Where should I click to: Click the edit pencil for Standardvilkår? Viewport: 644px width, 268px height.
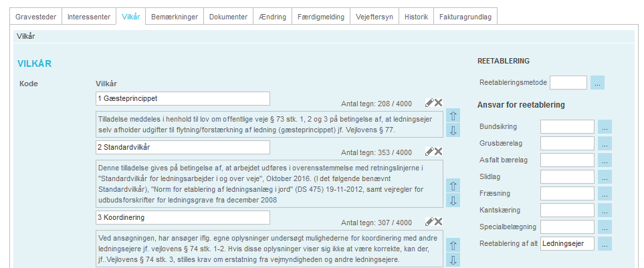click(429, 151)
